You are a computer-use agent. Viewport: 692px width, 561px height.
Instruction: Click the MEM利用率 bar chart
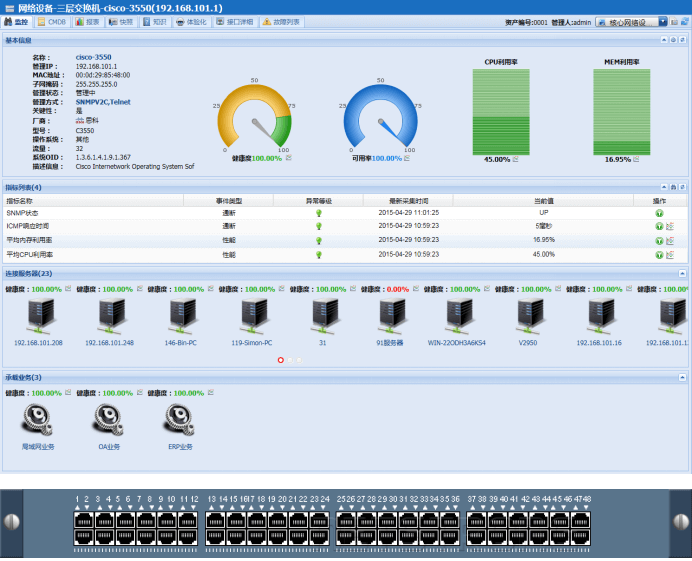[x=621, y=112]
